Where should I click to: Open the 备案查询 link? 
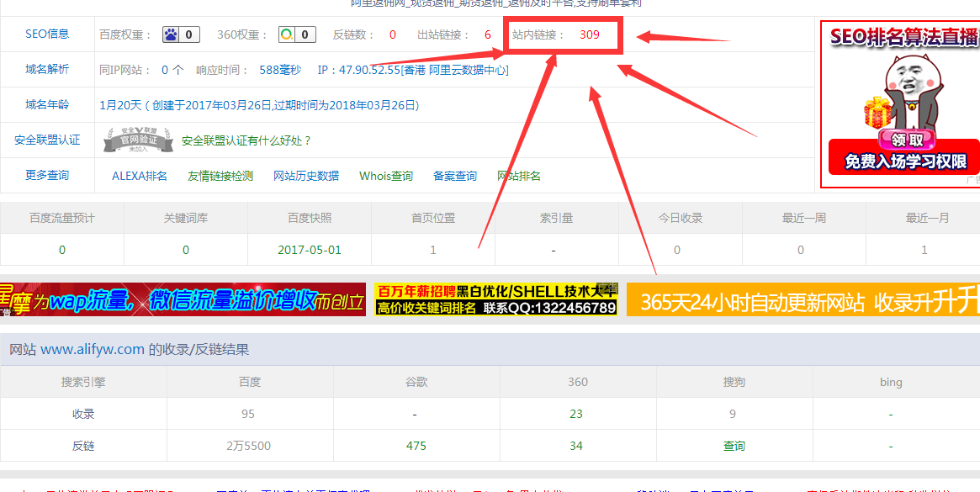[455, 176]
